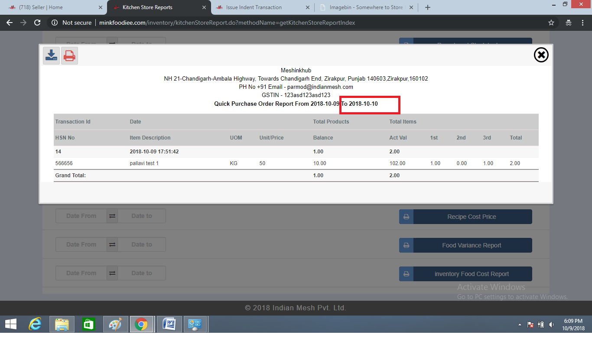Close the report popup
This screenshot has width=592, height=364.
(541, 55)
